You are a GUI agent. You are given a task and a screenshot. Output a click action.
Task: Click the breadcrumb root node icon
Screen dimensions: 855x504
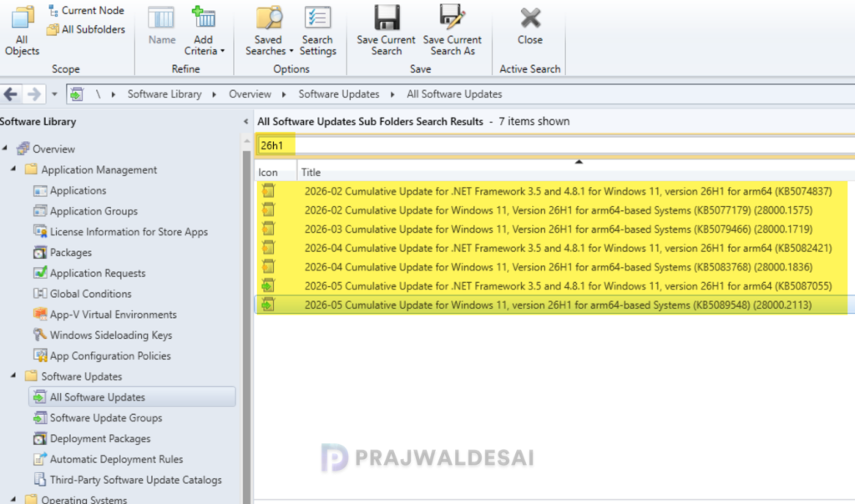[77, 94]
